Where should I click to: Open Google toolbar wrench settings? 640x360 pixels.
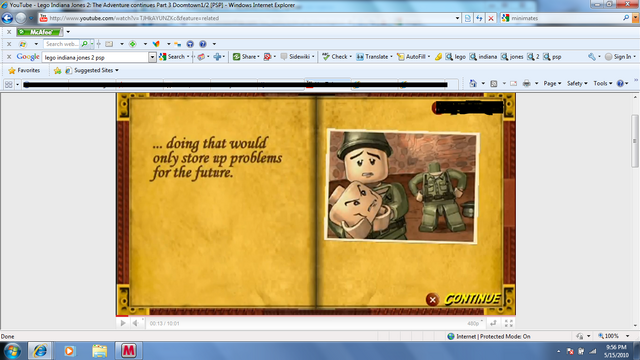(x=592, y=57)
